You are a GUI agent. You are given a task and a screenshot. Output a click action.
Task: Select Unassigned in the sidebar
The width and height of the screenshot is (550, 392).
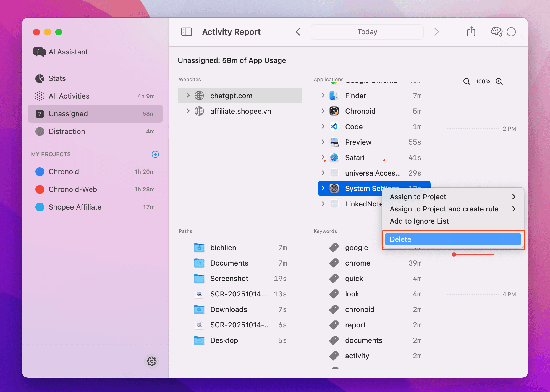[68, 113]
